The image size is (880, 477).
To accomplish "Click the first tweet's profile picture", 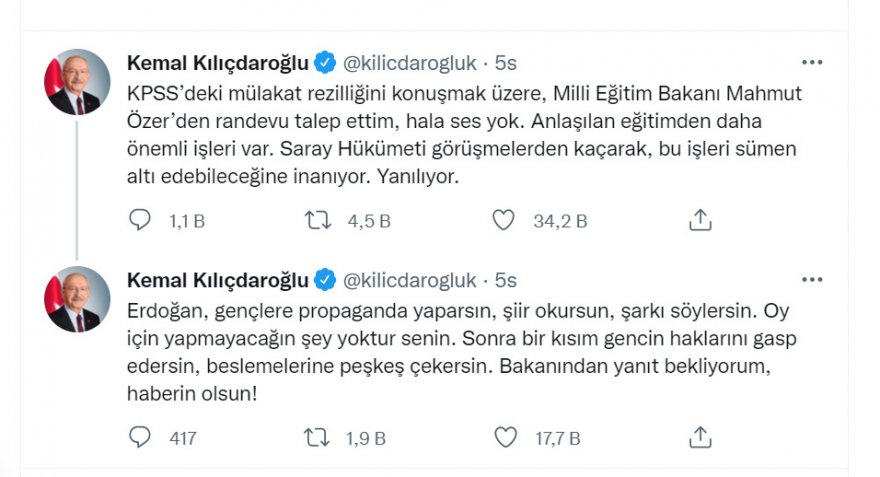I will [77, 82].
